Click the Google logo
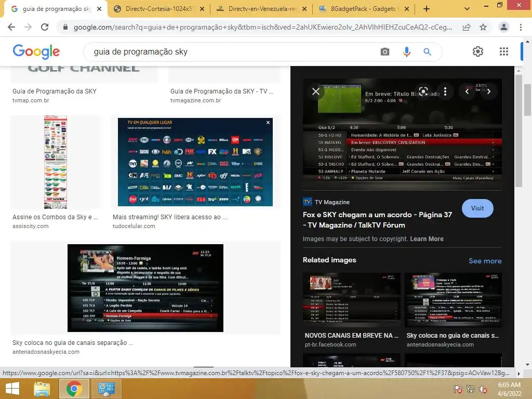 36,51
